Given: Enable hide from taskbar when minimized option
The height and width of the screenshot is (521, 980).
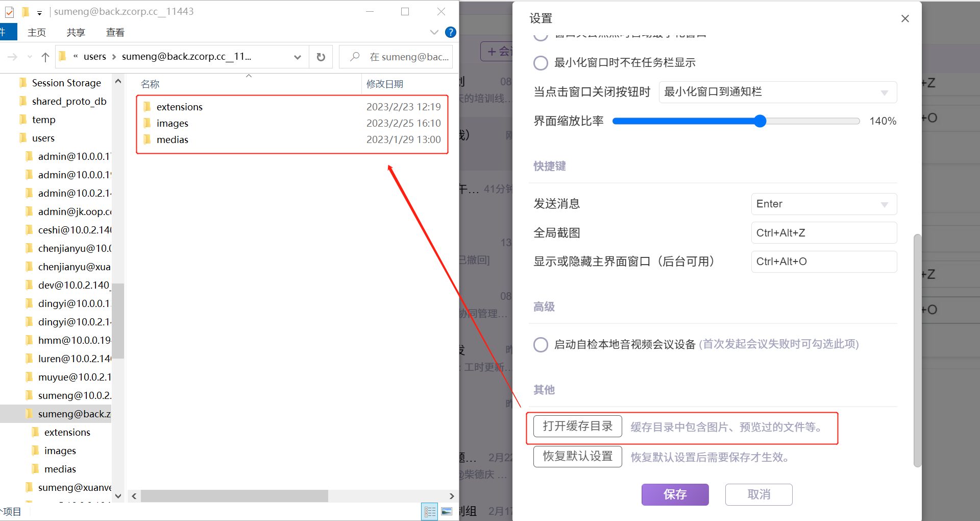Looking at the screenshot, I should pos(541,63).
